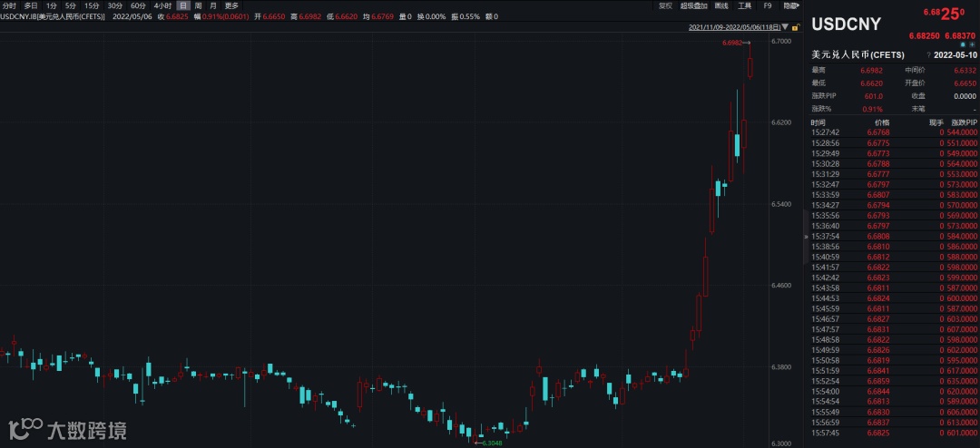This screenshot has width=980, height=448.
Task: Click bid price 6.68250 in side panel
Action: 925,35
